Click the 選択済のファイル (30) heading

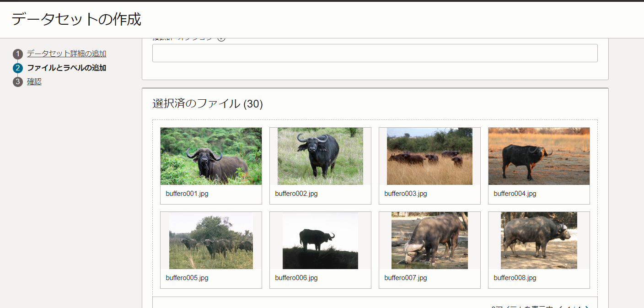coord(208,104)
